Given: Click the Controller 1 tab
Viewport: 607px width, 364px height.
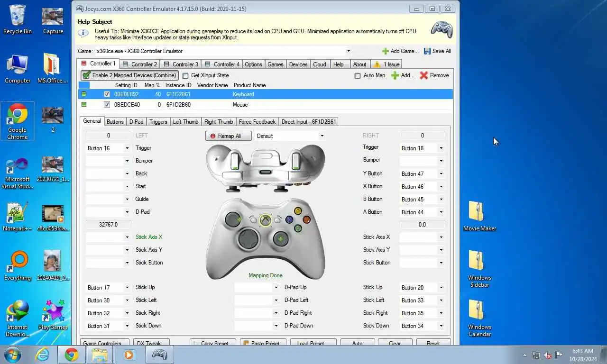Looking at the screenshot, I should [x=98, y=64].
